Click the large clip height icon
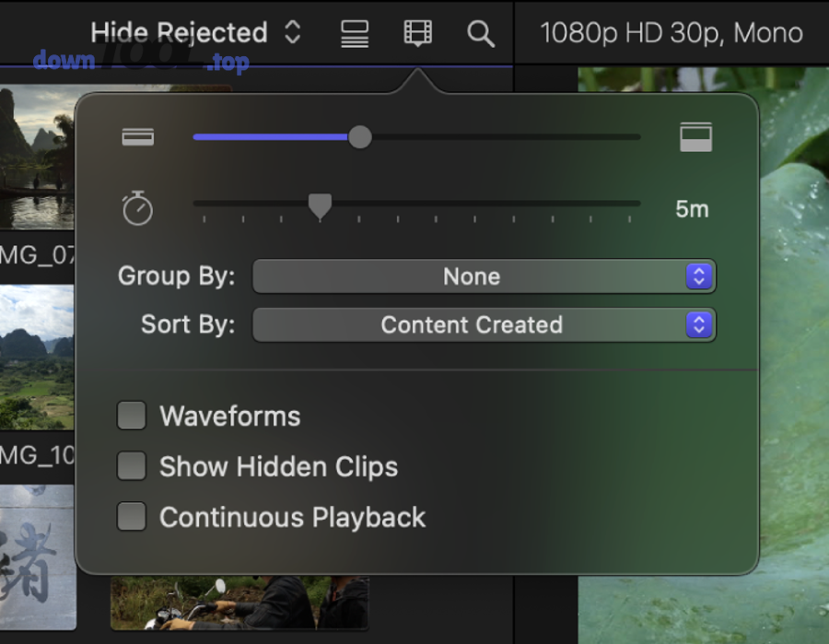The height and width of the screenshot is (644, 829). click(695, 136)
